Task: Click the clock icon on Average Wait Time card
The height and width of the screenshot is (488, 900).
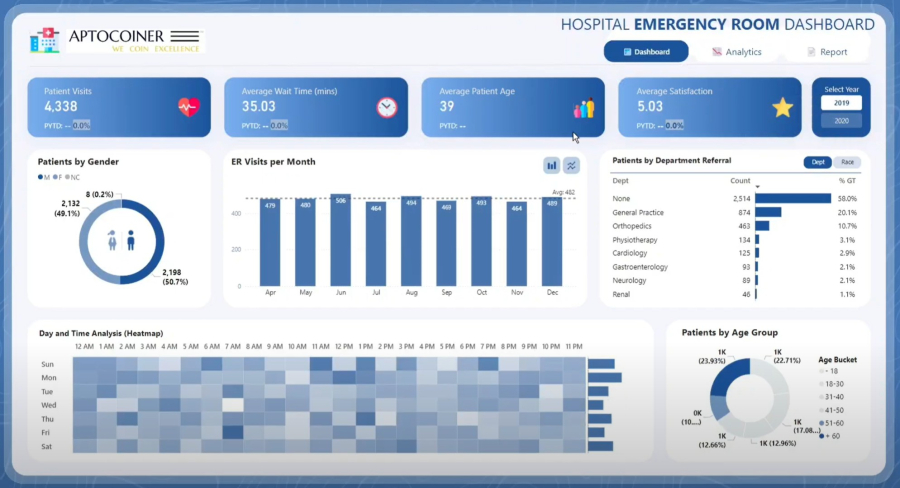Action: tap(386, 107)
